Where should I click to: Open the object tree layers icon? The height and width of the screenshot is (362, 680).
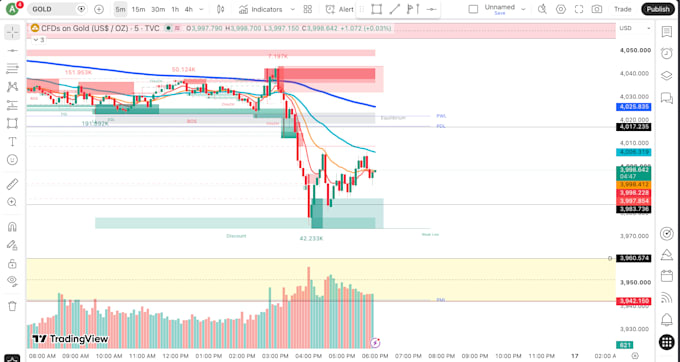coord(667,75)
